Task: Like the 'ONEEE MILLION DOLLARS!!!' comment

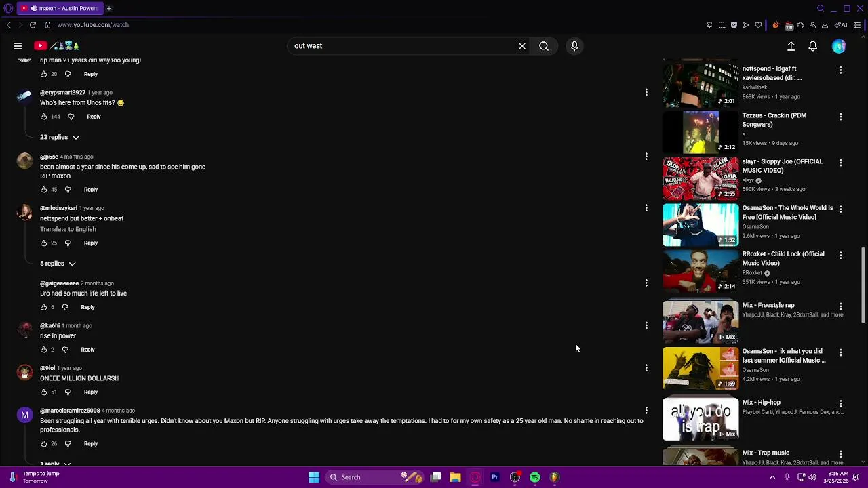Action: 43,392
